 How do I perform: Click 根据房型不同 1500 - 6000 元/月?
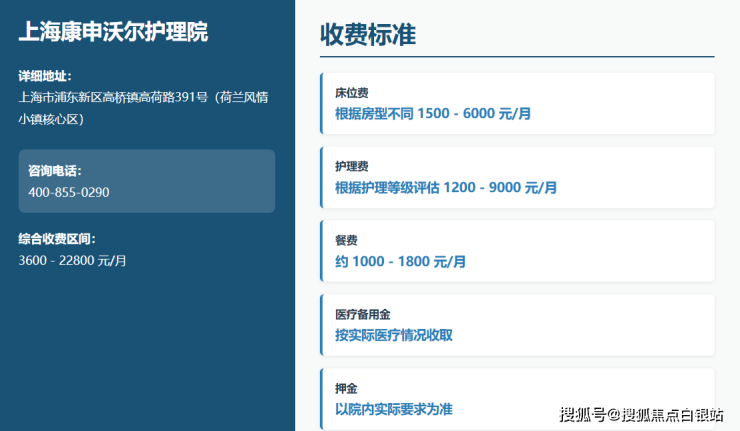pyautogui.click(x=433, y=114)
